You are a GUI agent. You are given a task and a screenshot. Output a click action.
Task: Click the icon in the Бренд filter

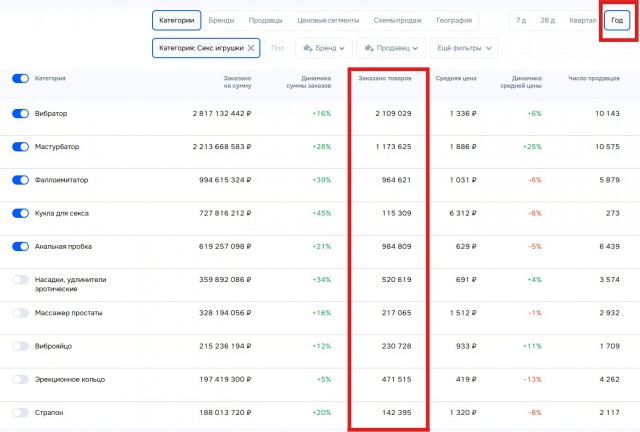click(x=308, y=48)
